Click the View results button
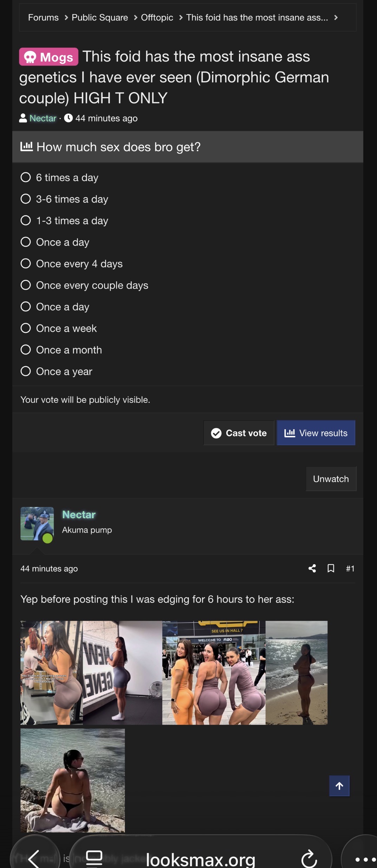Viewport: 377px width, 868px height. (316, 433)
